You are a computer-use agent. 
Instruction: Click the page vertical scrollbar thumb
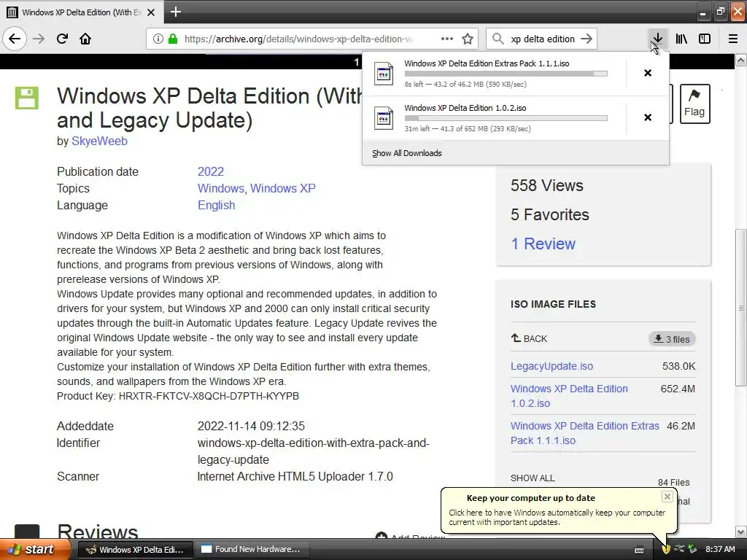(x=741, y=308)
